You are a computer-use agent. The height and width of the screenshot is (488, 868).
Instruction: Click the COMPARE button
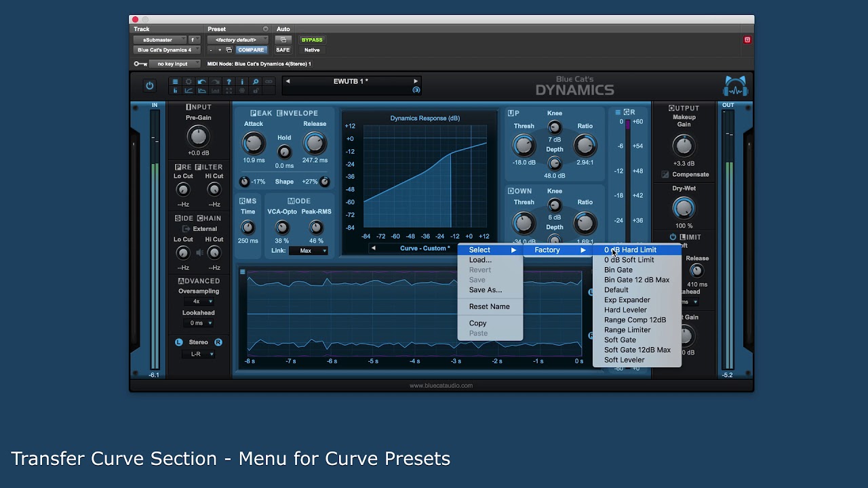click(x=250, y=50)
